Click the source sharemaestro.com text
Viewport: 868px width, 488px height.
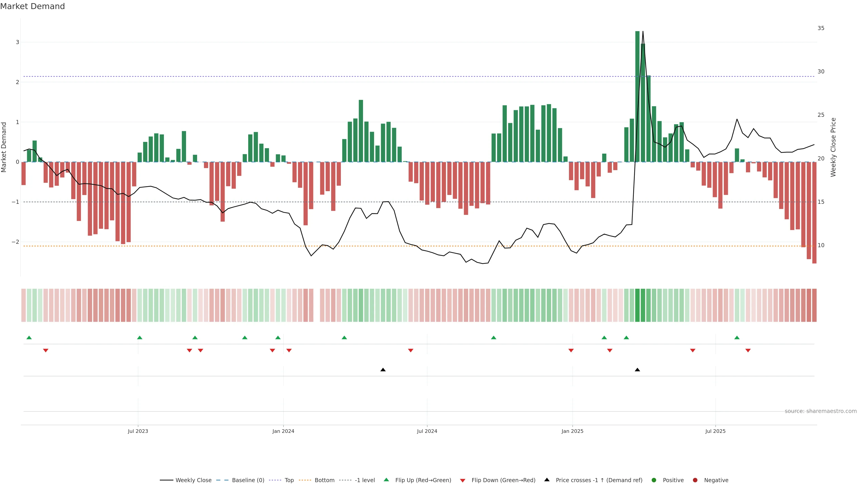tap(821, 411)
